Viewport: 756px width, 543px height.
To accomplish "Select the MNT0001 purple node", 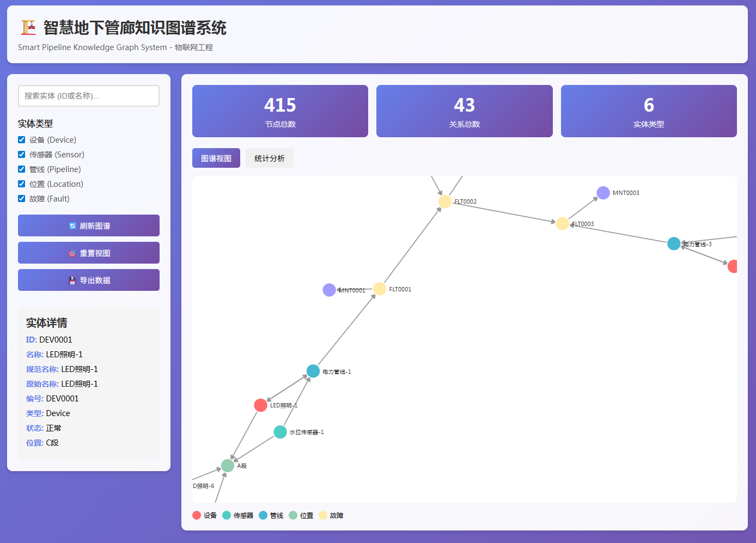I will coord(329,290).
